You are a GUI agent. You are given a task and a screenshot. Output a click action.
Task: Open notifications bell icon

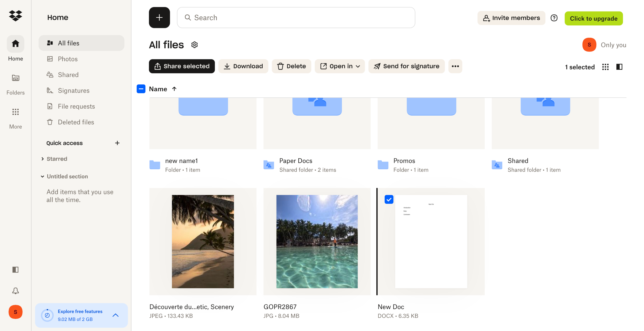click(15, 291)
